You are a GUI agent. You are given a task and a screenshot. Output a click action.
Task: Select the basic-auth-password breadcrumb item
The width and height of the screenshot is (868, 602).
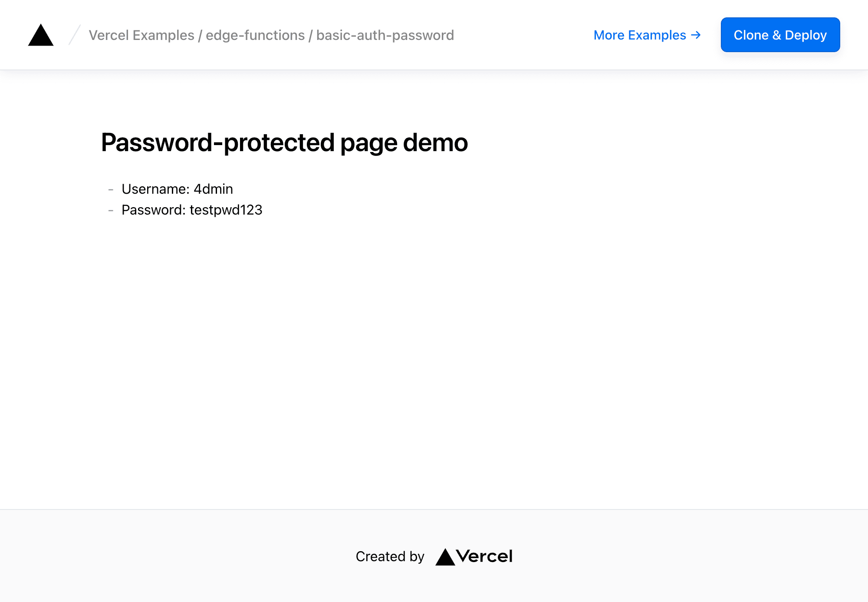pos(384,35)
